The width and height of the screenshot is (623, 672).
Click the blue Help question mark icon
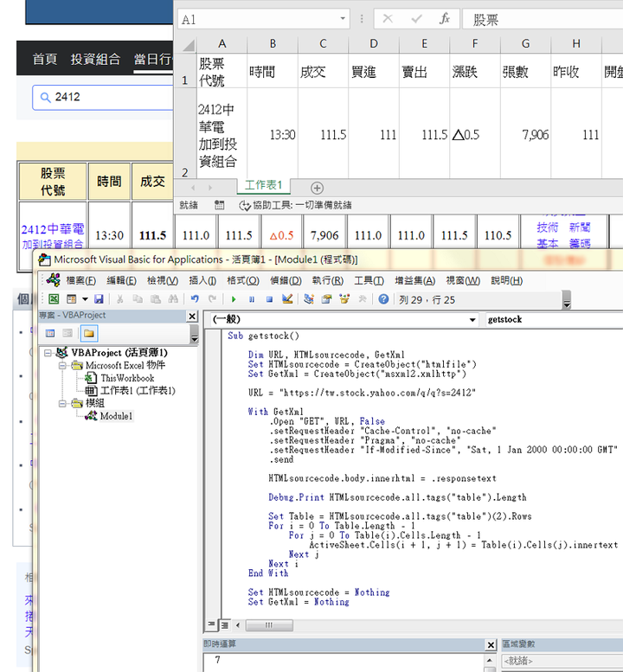click(x=383, y=299)
